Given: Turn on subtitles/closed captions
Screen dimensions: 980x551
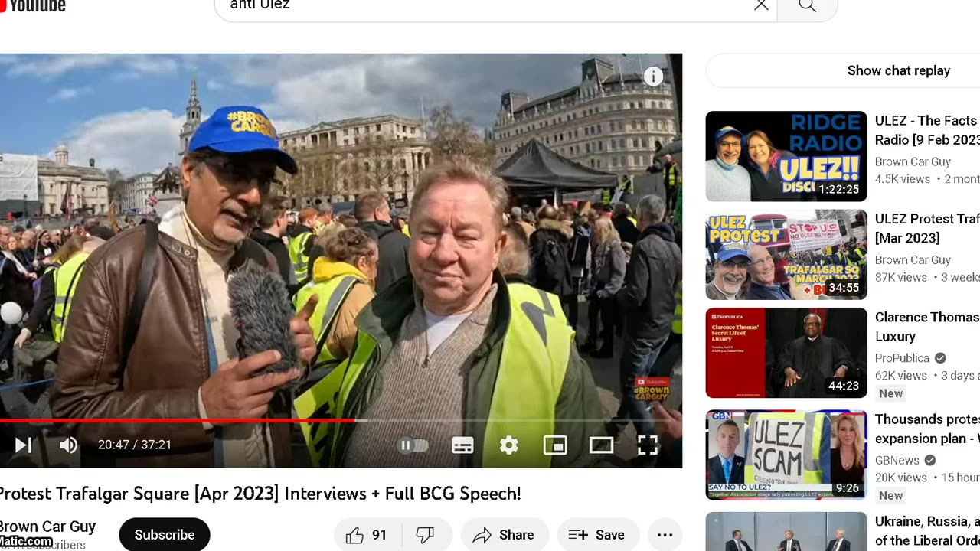Looking at the screenshot, I should coord(462,445).
